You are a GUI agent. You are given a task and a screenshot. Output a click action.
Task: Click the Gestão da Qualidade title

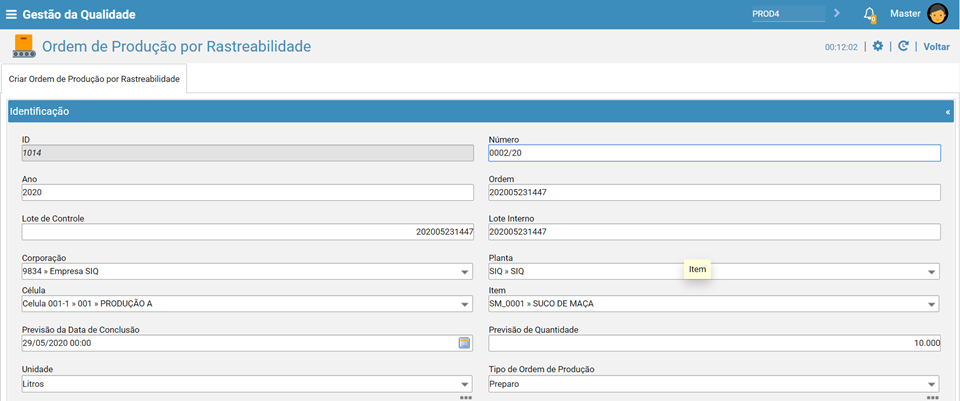[79, 14]
